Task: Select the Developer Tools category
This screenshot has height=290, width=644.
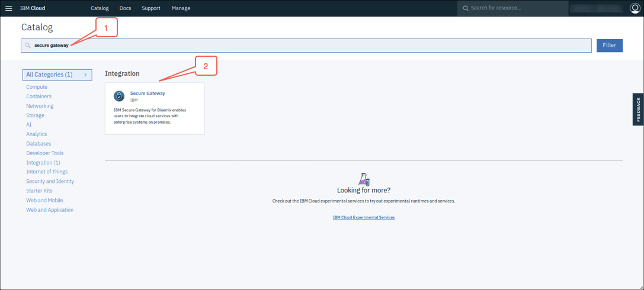Action: click(45, 153)
